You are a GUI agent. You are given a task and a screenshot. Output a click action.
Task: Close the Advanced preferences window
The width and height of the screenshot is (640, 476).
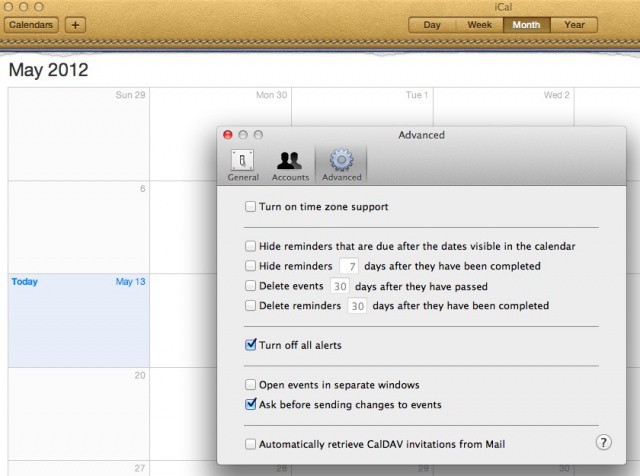(228, 135)
